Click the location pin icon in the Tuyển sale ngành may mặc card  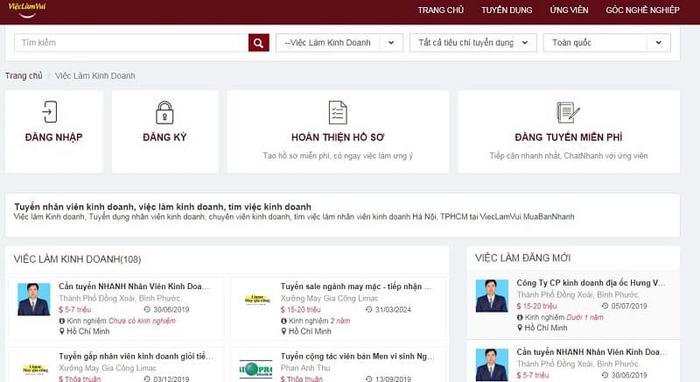pyautogui.click(x=283, y=331)
